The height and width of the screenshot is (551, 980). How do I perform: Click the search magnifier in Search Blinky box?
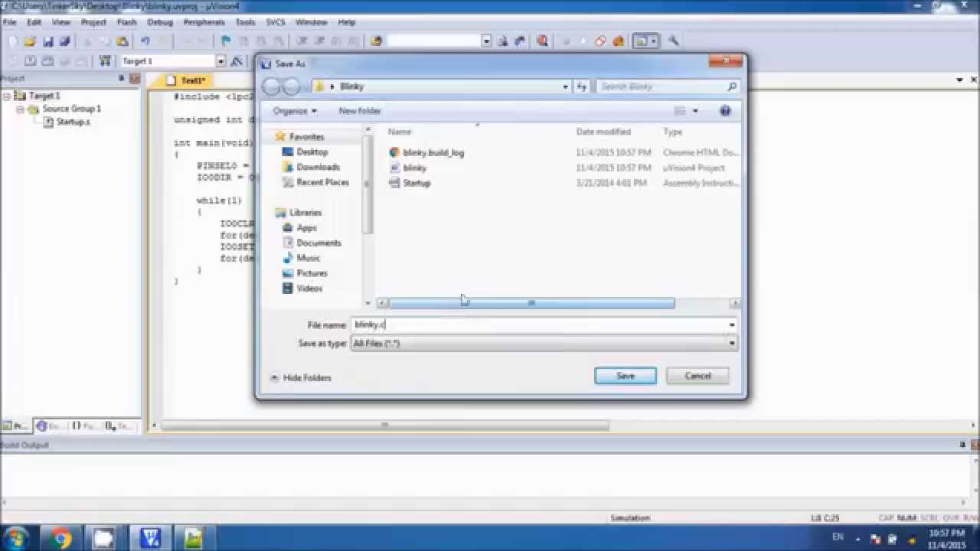pyautogui.click(x=732, y=86)
